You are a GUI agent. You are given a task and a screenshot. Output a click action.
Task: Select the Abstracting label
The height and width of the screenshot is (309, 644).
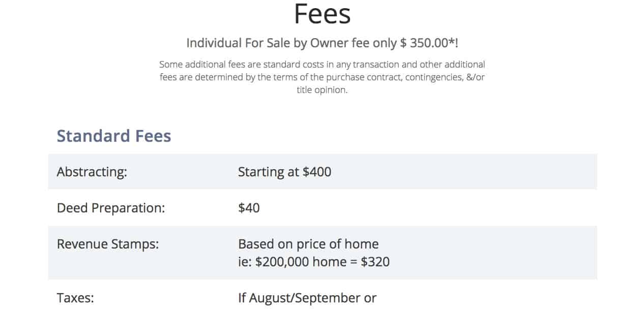point(92,172)
